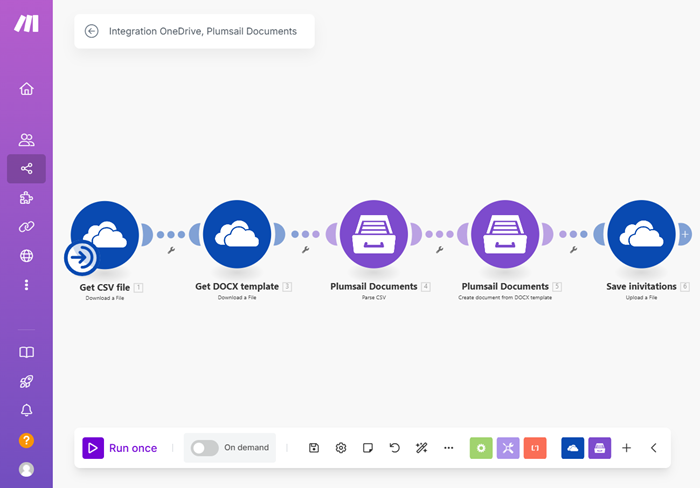Select the Save inivitations OneDrive module

coord(642,234)
